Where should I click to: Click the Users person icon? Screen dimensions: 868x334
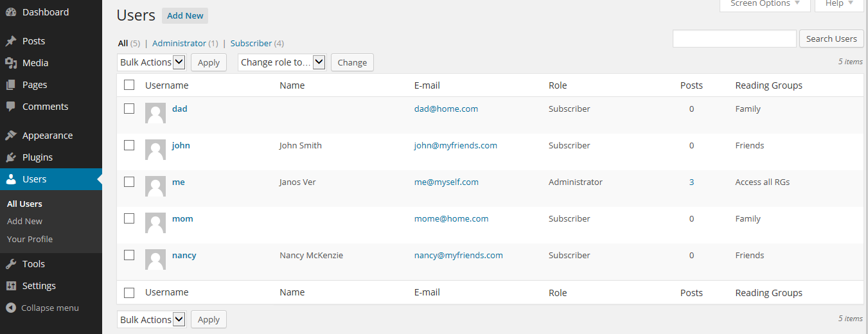[x=11, y=179]
